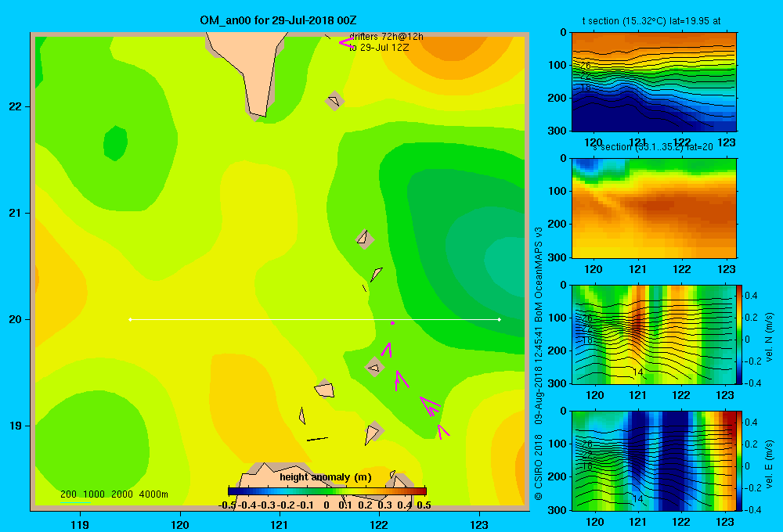This screenshot has height=532, width=783.
Task: Click the 'height anomaly (m)' colorbar label
Action: pos(326,477)
